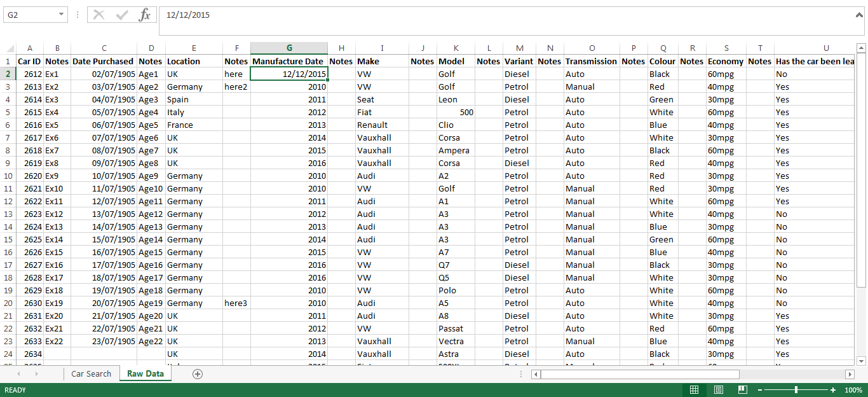Click the vertical scrollbar thumb
The height and width of the screenshot is (397, 868).
(861, 170)
